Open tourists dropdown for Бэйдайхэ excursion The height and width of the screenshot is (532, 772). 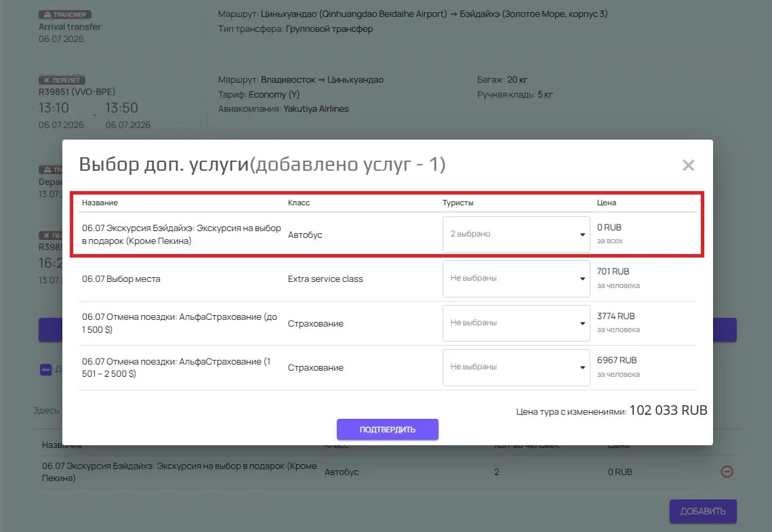[516, 234]
